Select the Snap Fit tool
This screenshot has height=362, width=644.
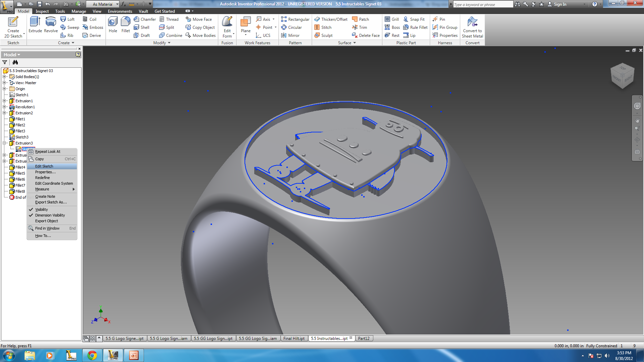pos(414,19)
